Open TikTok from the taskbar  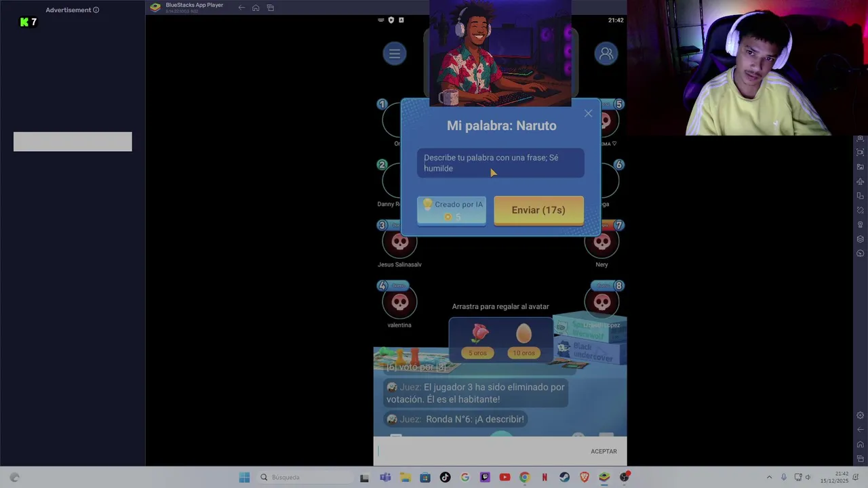pos(445,477)
